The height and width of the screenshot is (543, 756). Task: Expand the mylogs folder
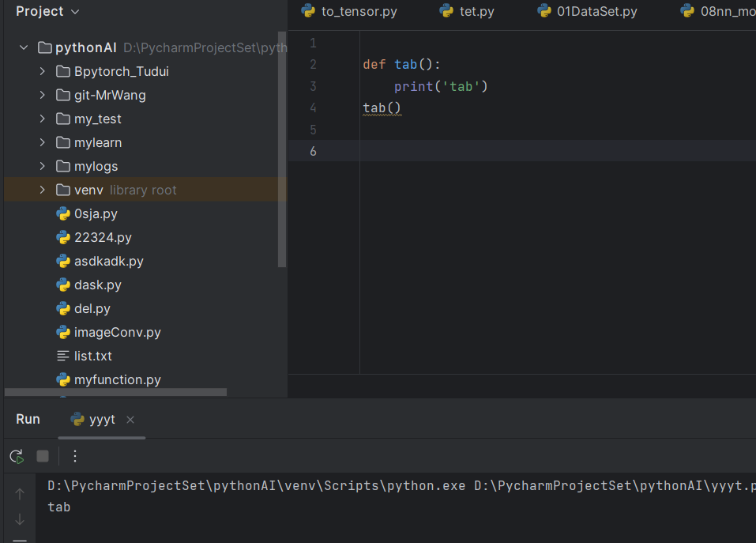click(x=43, y=167)
